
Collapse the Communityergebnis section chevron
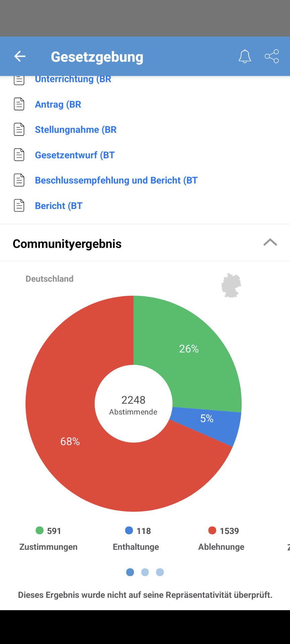click(270, 243)
